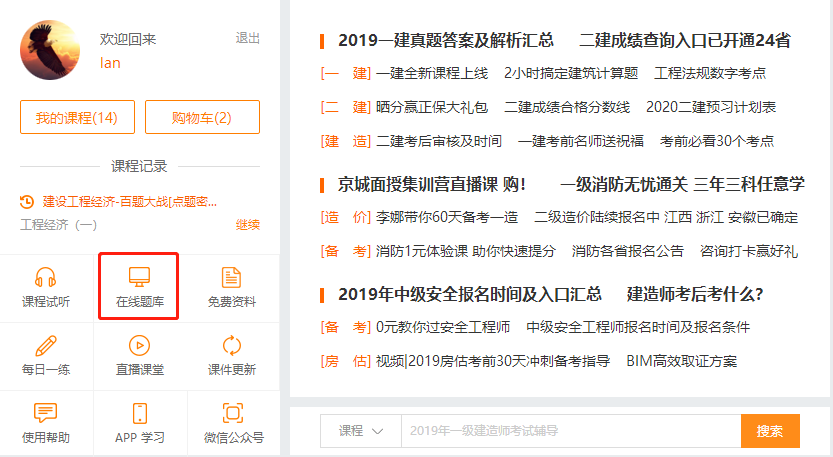Open 免费资料 document icon
Viewport: 833px width, 457px height.
231,277
